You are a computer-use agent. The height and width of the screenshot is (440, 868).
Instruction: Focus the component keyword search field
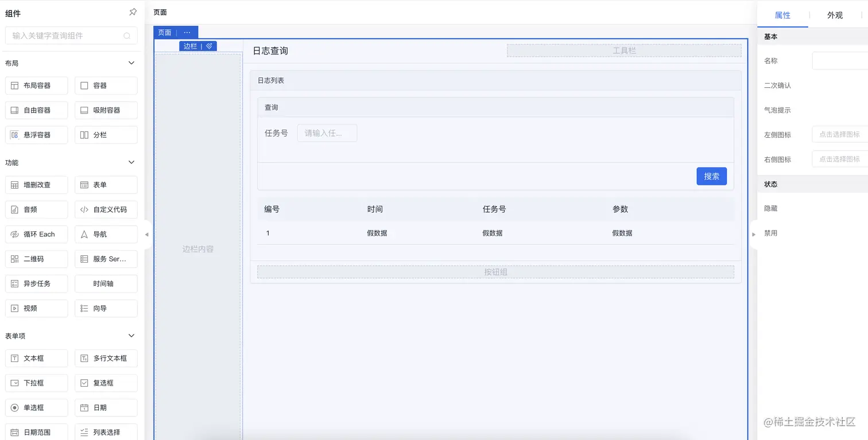tap(71, 36)
